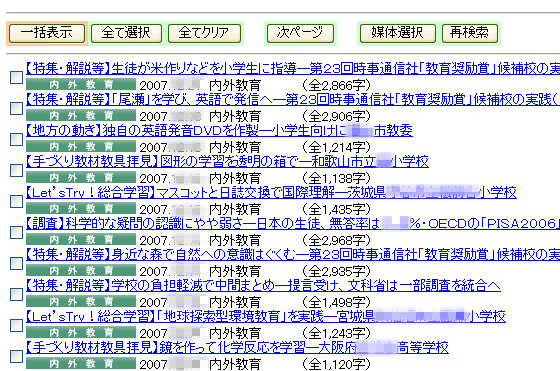Click 内外教育 green badge beside 全1,214字
This screenshot has width=560, height=371.
(81, 146)
